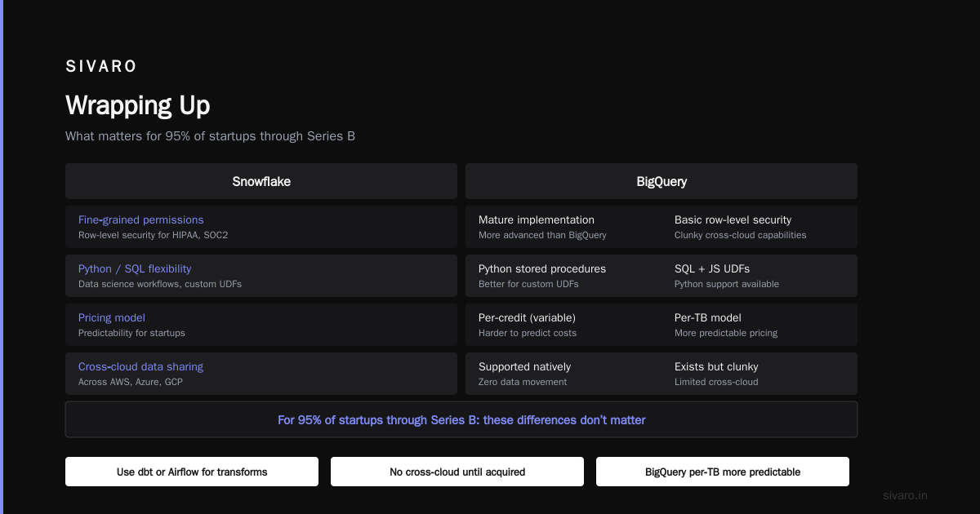The width and height of the screenshot is (980, 514).
Task: Click Limited cross-cloud text
Action: coord(716,382)
